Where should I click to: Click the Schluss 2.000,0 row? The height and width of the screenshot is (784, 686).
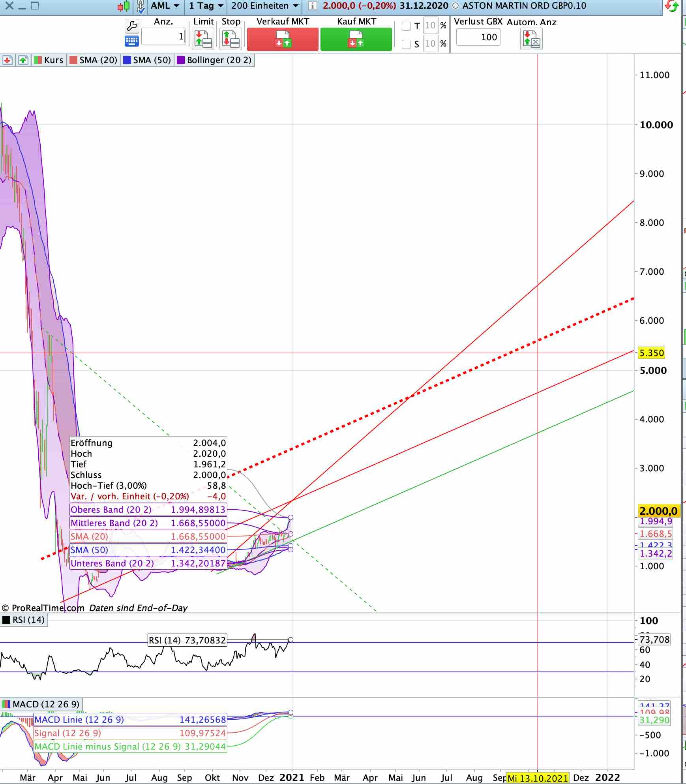tap(148, 475)
